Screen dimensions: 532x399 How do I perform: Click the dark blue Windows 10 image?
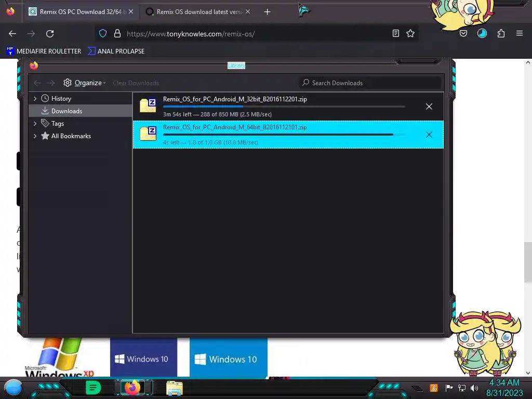click(143, 357)
